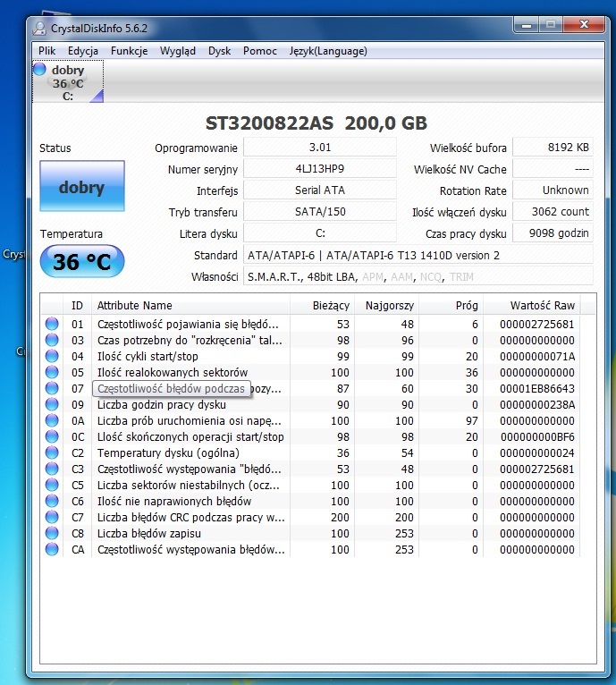Select row Ilość realokowanych sektorów
Image resolution: width=616 pixels, height=685 pixels.
pos(311,372)
